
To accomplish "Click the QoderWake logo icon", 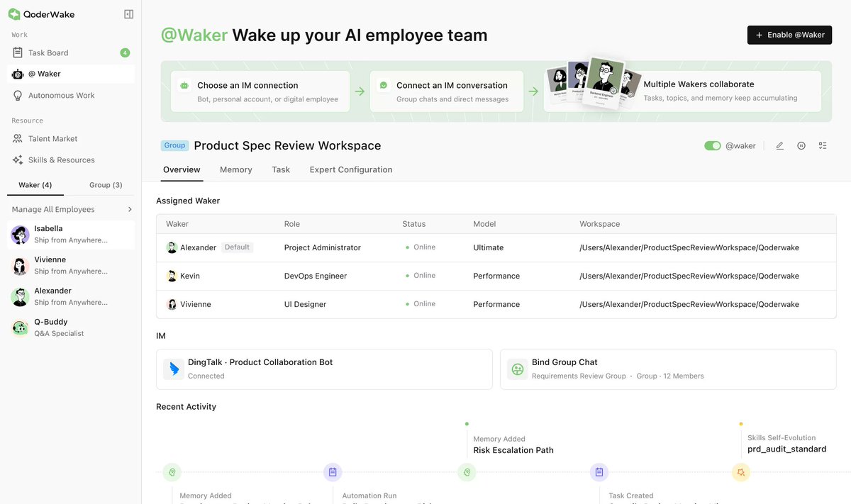I will pyautogui.click(x=14, y=14).
